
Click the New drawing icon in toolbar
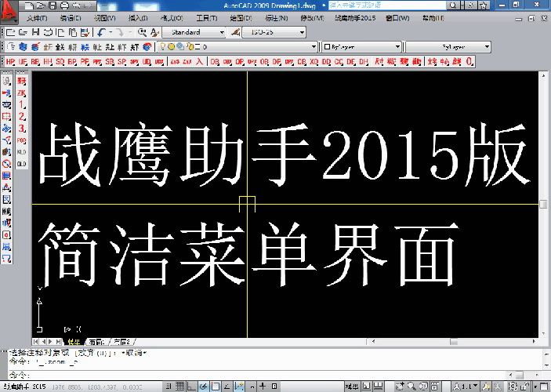point(10,32)
